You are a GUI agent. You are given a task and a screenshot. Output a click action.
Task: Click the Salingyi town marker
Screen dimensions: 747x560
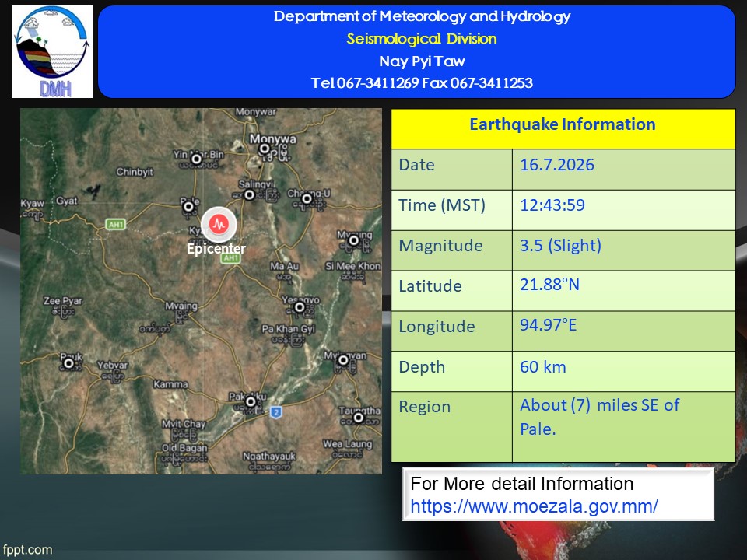(249, 194)
